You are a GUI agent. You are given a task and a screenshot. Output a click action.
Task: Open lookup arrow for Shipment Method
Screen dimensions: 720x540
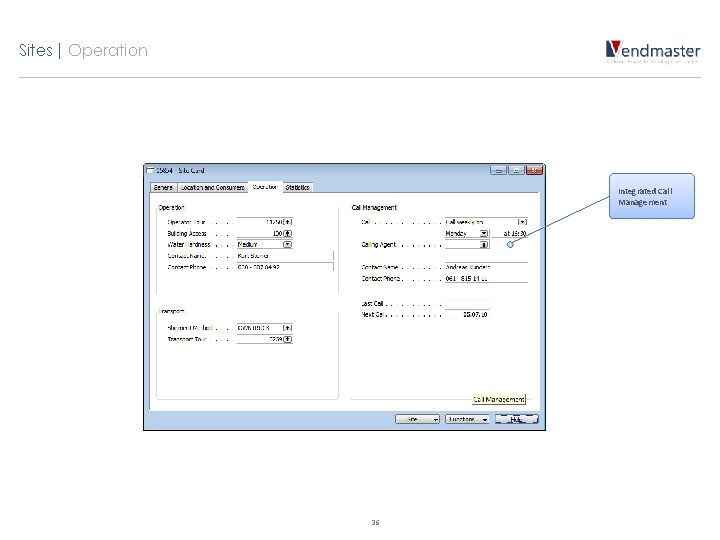[288, 328]
